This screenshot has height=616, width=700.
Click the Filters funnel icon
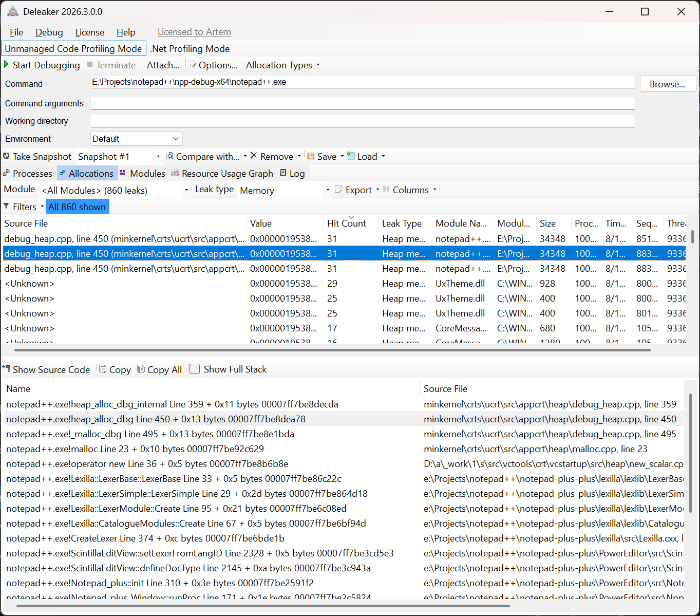pos(6,206)
